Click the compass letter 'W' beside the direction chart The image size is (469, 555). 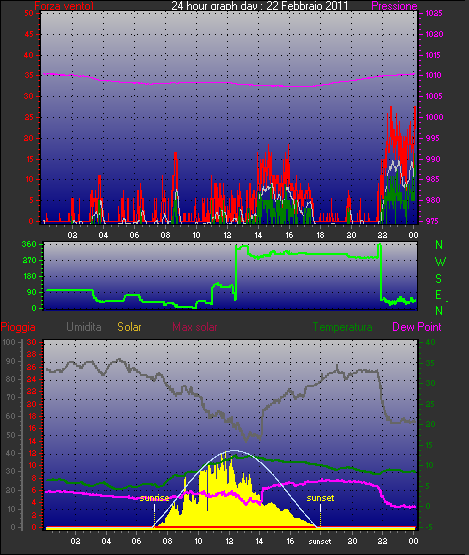pyautogui.click(x=440, y=262)
